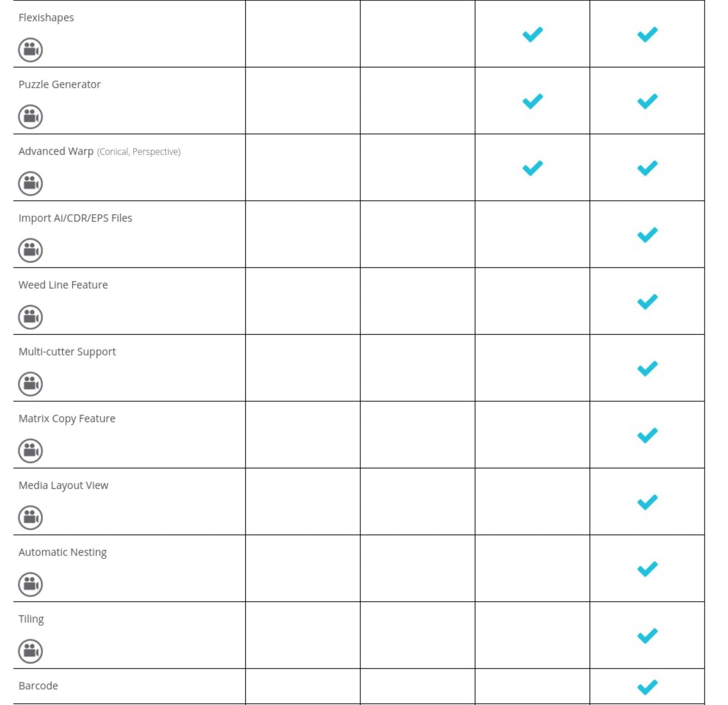Click the checkmark in the Automatic Nesting row
The width and height of the screenshot is (728, 705).
647,569
